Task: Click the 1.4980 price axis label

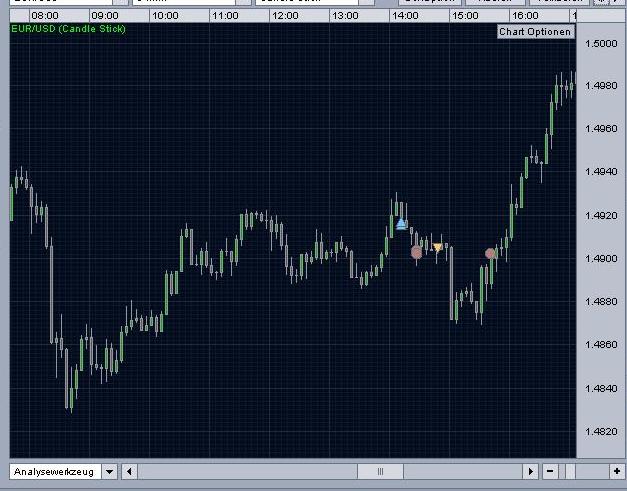Action: pos(601,85)
